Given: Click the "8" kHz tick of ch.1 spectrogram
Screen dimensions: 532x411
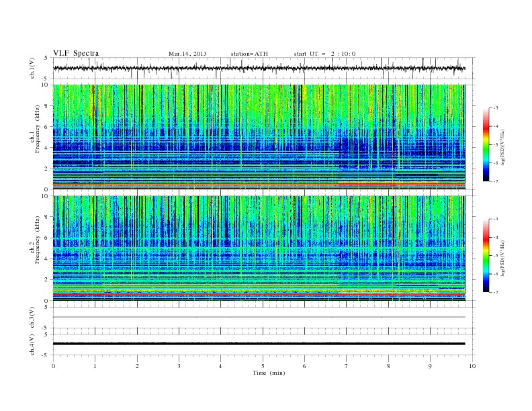Looking at the screenshot, I should (47, 106).
